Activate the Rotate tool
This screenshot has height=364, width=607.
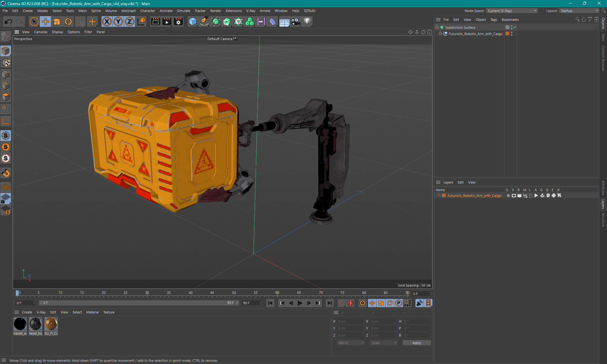[68, 21]
